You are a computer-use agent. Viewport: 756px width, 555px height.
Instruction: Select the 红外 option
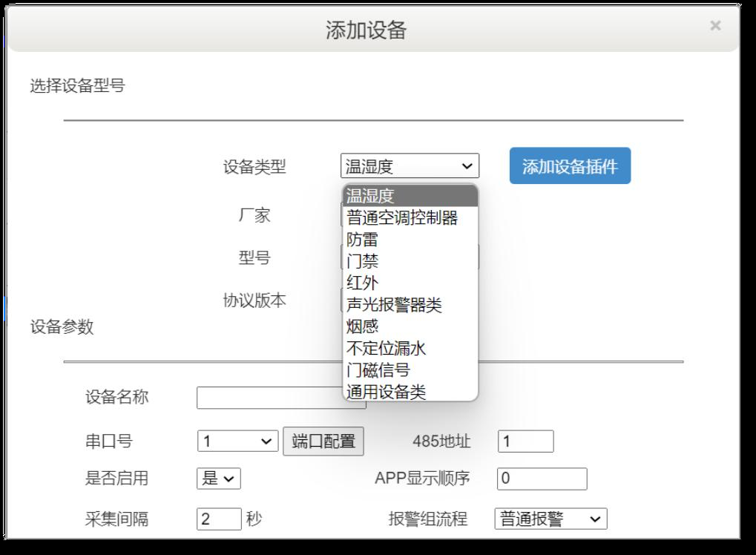pos(410,283)
